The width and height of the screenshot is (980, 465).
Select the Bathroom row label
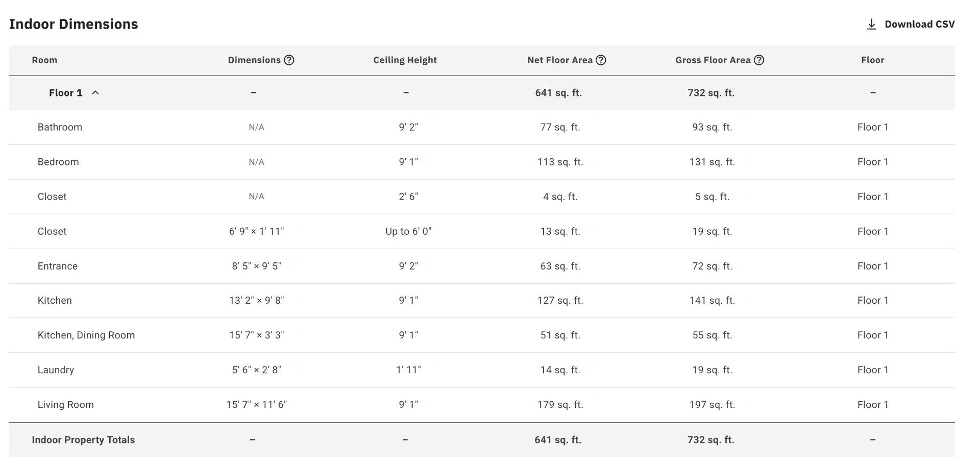[x=60, y=127]
